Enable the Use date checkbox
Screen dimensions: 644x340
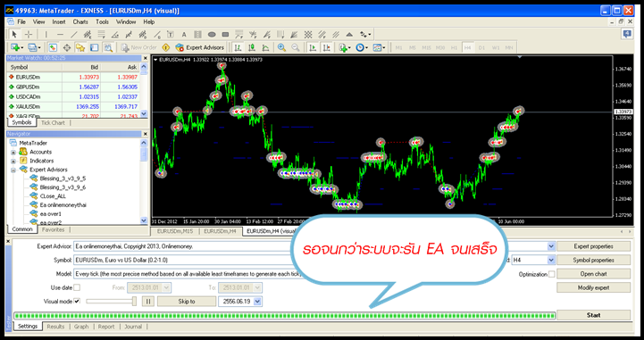click(77, 288)
